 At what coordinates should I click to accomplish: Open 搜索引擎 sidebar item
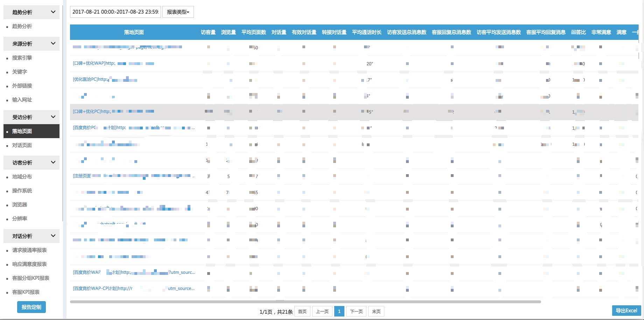[x=22, y=58]
